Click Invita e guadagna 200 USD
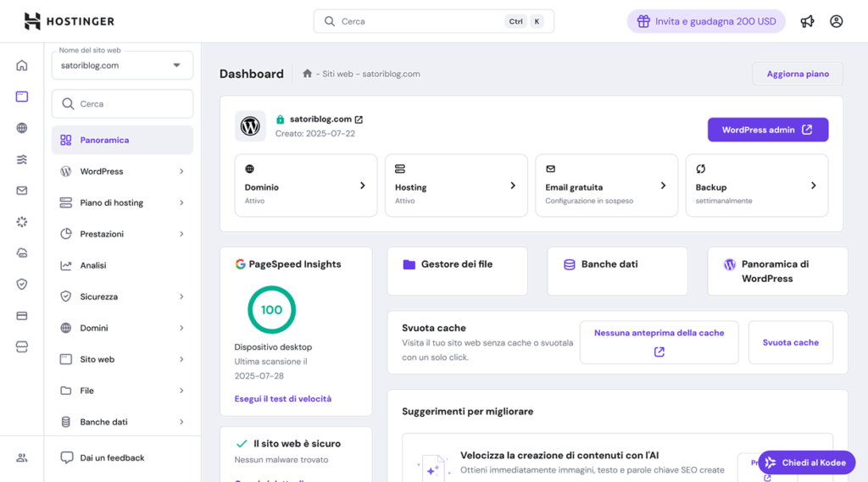Viewport: 868px width, 482px height. 706,21
